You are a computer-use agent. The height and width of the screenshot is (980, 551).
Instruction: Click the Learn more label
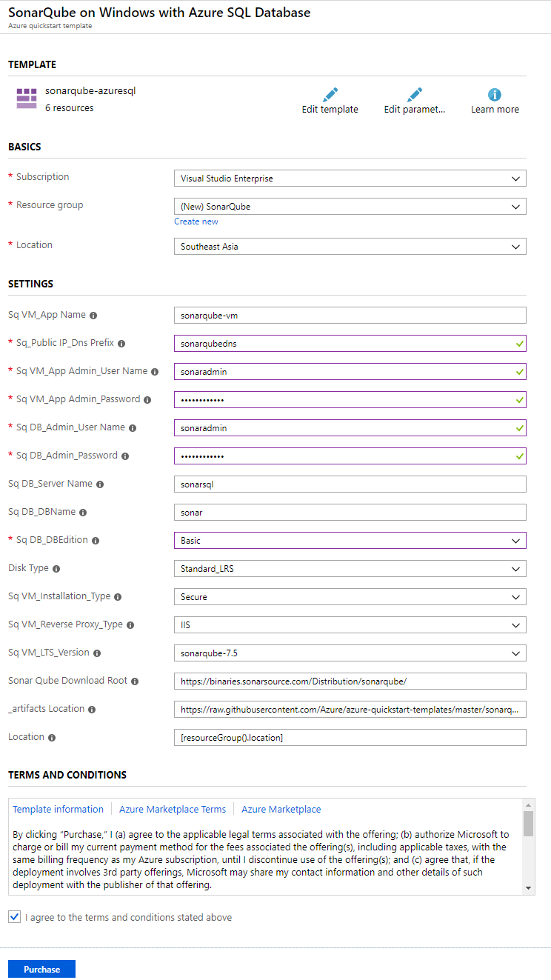(495, 110)
